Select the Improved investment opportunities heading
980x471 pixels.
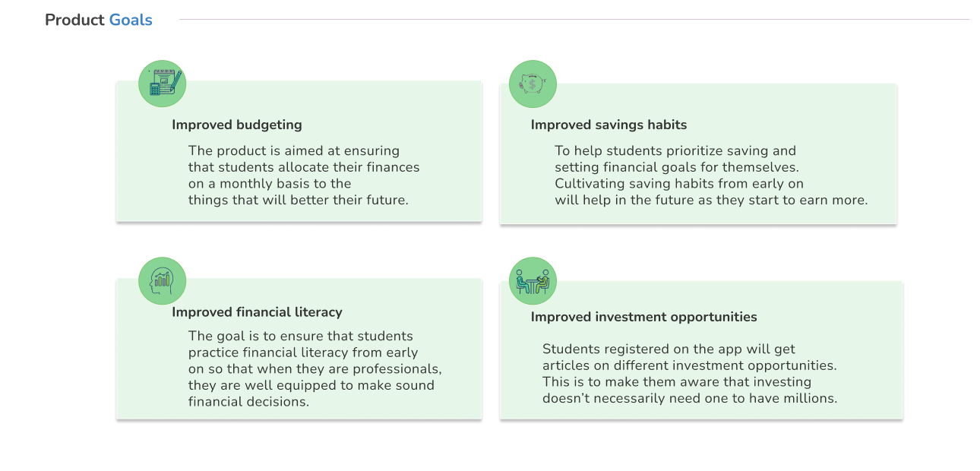pos(643,317)
